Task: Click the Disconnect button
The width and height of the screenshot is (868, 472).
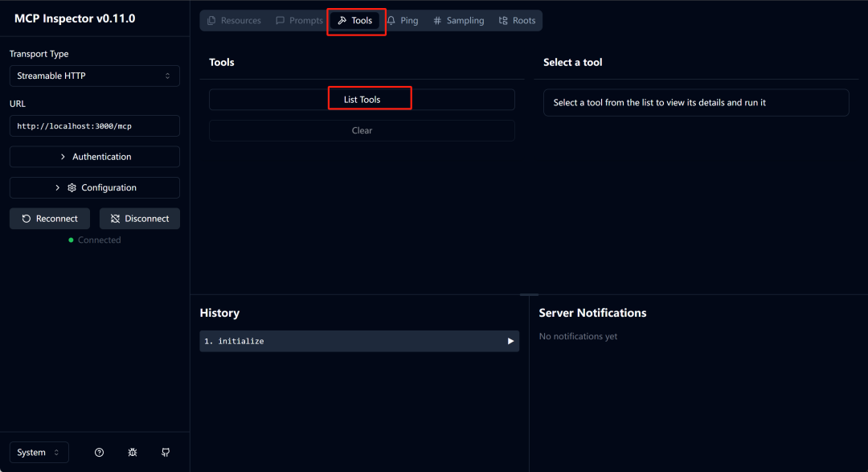Action: [x=140, y=219]
